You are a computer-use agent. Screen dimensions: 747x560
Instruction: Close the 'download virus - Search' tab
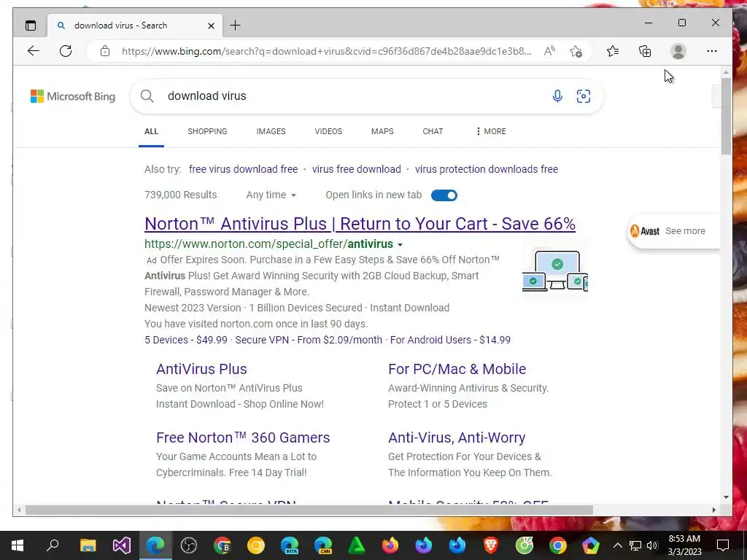pos(211,26)
